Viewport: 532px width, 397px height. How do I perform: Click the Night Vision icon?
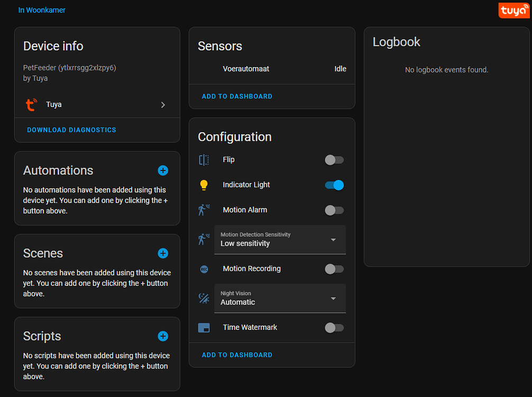pyautogui.click(x=204, y=298)
